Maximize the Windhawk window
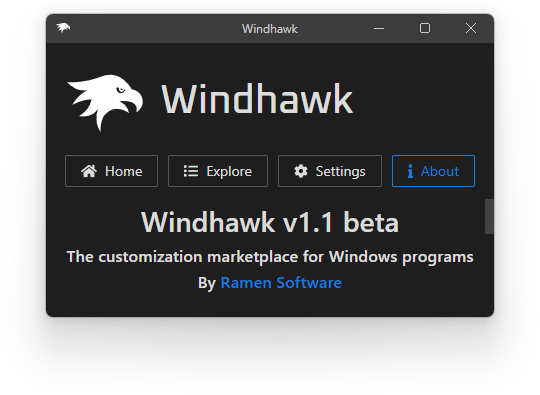540x395 pixels. click(425, 28)
